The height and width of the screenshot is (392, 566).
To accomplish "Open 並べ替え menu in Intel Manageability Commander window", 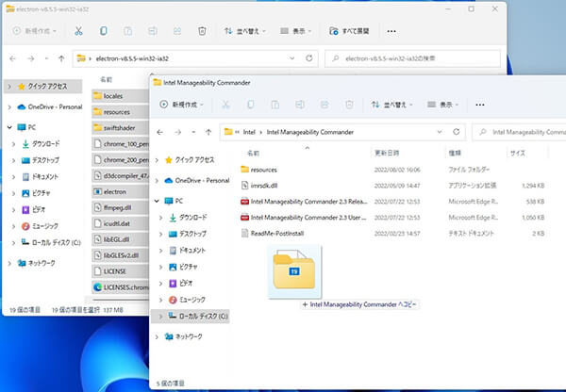I will 391,105.
